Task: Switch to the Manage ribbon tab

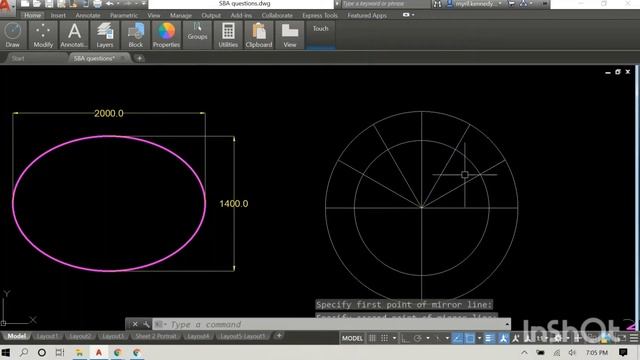Action: tap(181, 16)
